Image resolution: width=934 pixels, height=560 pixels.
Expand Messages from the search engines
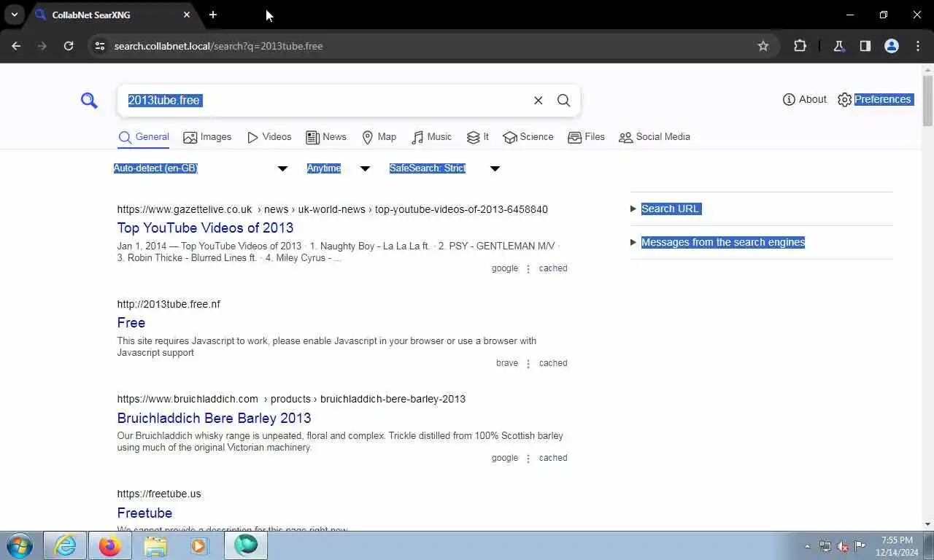pyautogui.click(x=717, y=242)
